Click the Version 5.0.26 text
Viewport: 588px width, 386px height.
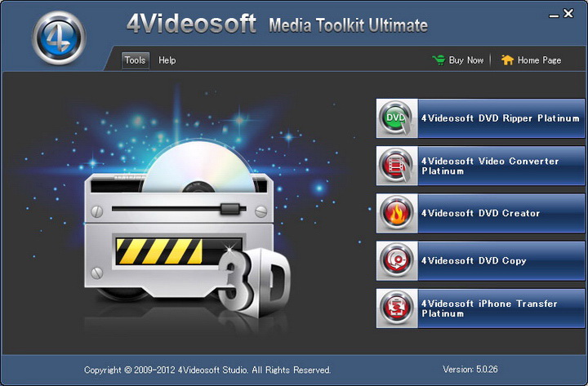[x=470, y=370]
